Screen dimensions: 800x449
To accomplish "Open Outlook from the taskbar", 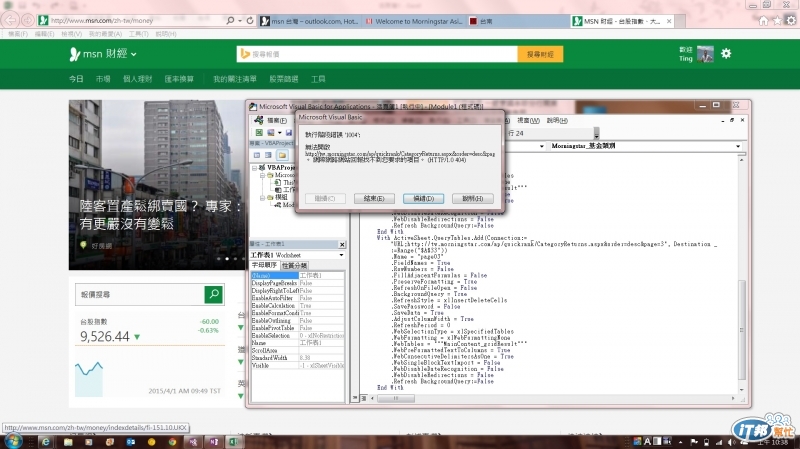I will [131, 442].
